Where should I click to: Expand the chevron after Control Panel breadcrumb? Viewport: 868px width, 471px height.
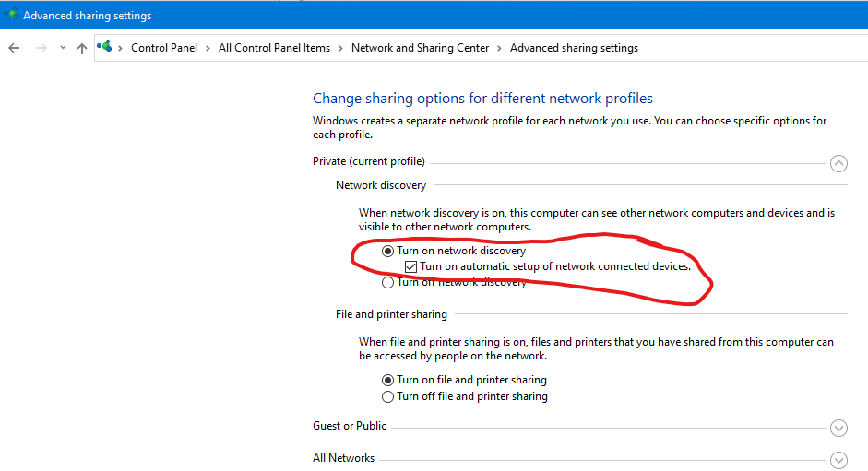tap(208, 48)
